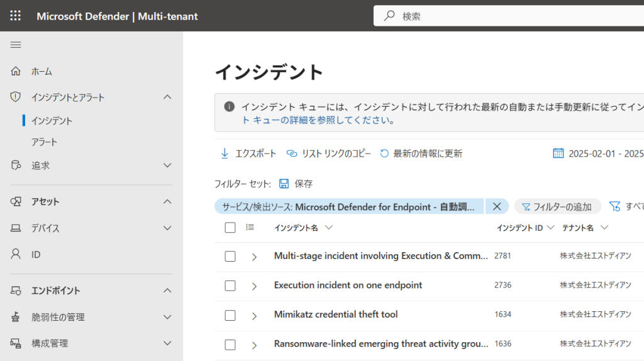Click the 検索 search field
Image resolution: width=644 pixels, height=361 pixels.
tap(508, 16)
